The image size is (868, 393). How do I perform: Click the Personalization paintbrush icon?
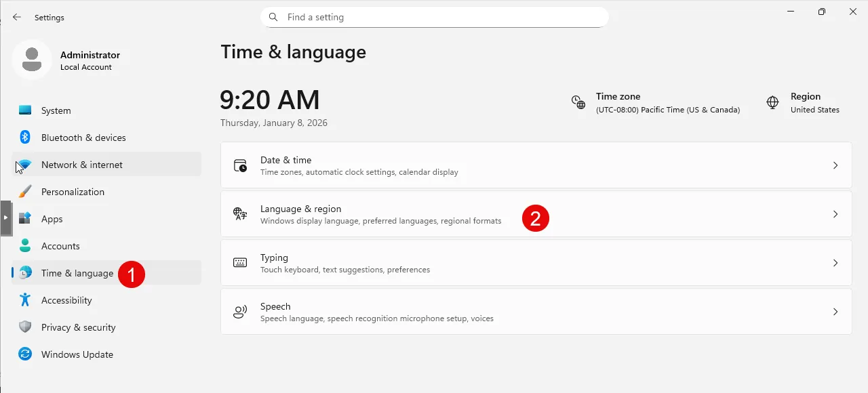25,192
